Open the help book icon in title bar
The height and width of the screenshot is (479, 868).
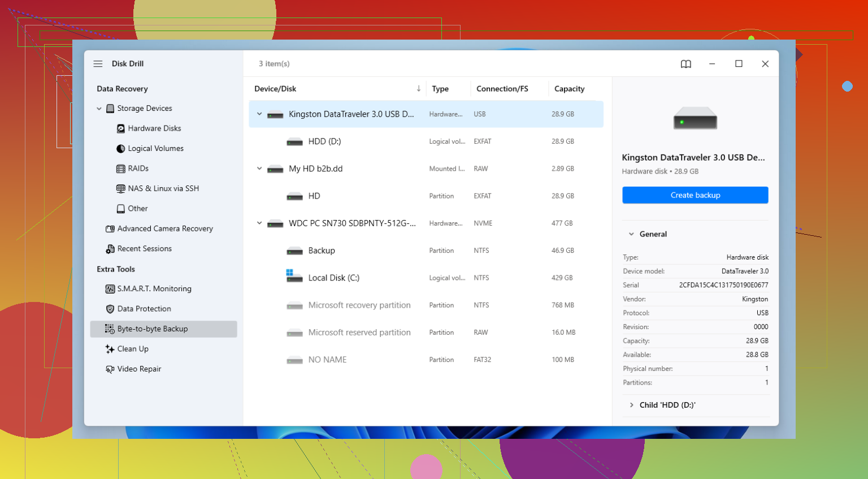[x=686, y=64]
